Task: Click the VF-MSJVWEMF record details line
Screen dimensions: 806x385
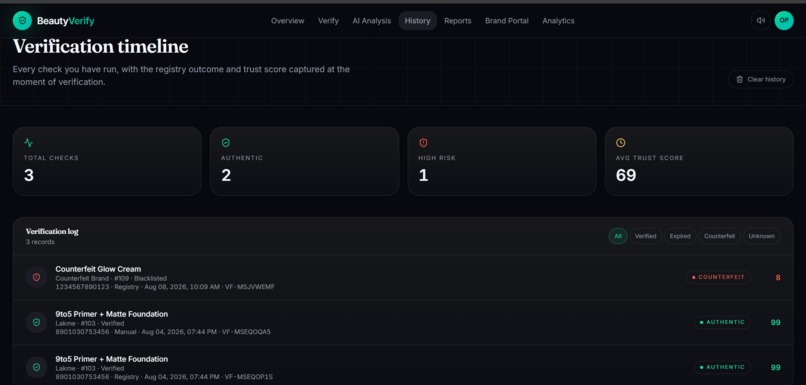Action: coord(165,287)
